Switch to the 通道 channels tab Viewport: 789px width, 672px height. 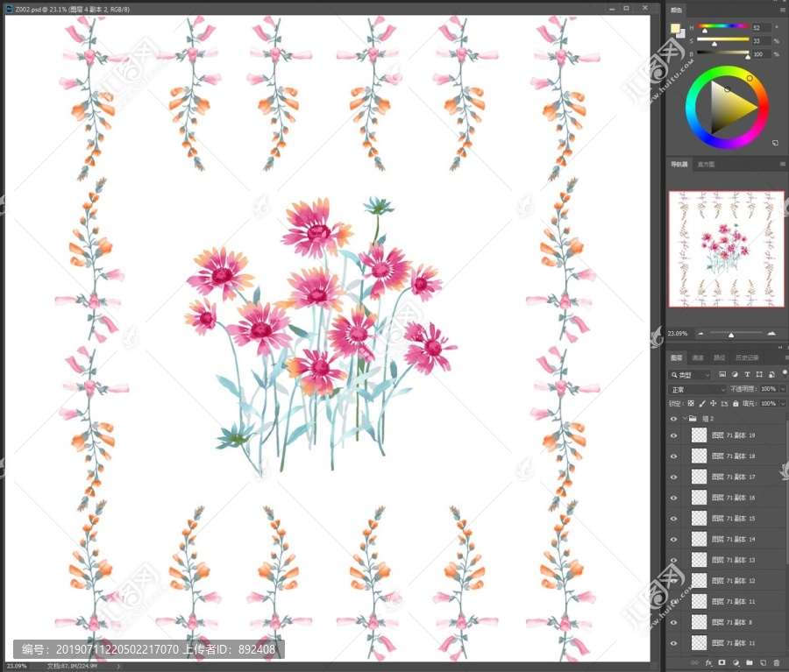pos(698,357)
